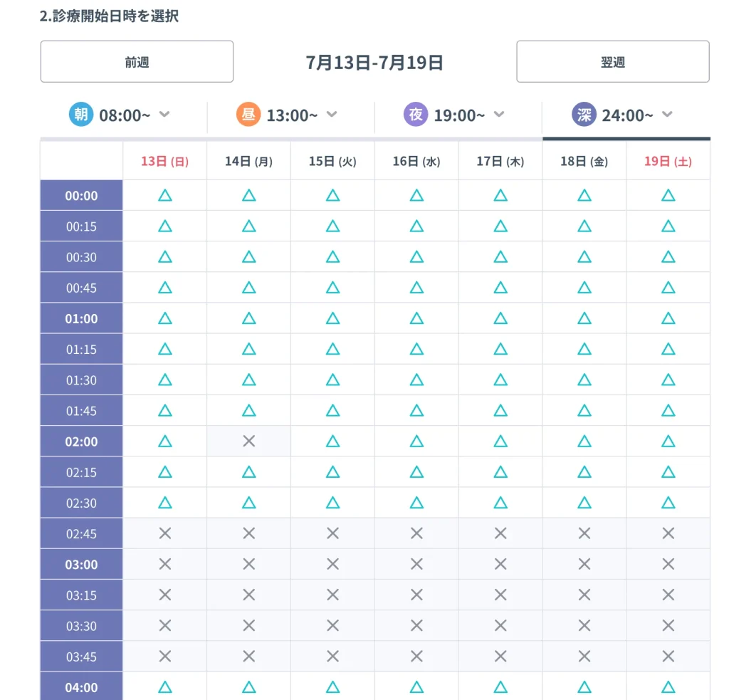
Task: Select the 01:30 slot on 15日 (火)
Action: pos(333,380)
